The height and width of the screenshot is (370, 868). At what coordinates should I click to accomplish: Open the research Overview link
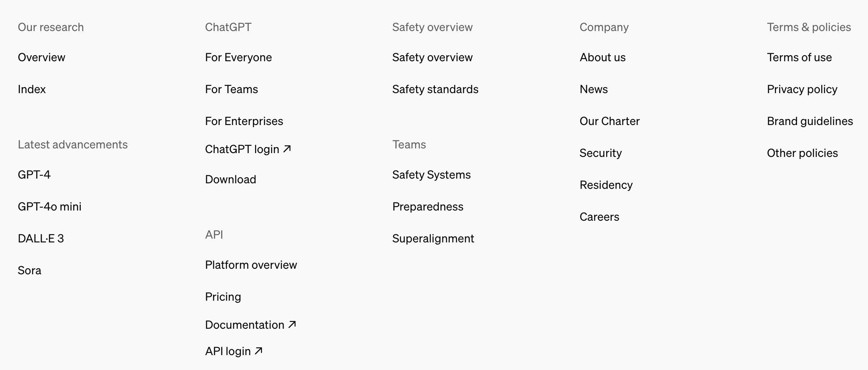click(x=41, y=57)
